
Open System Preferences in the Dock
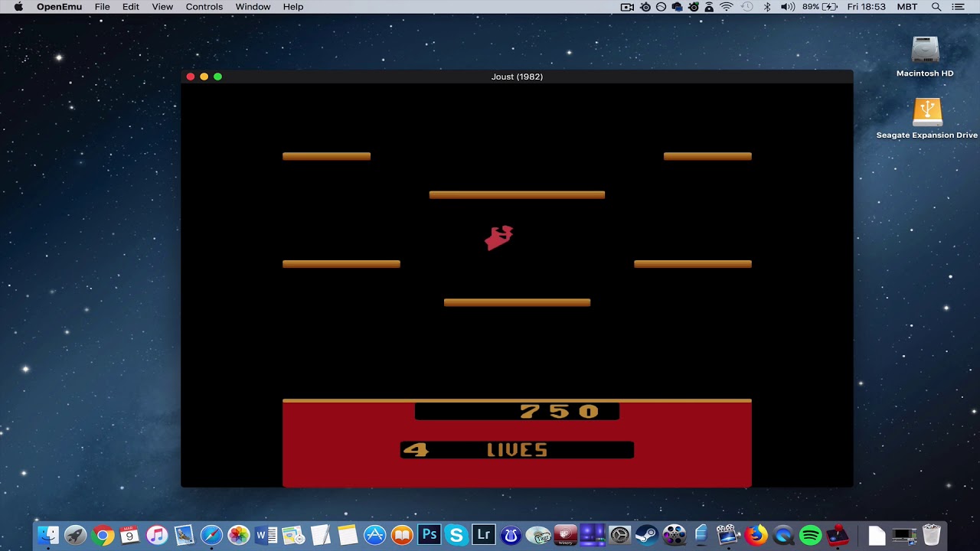619,535
